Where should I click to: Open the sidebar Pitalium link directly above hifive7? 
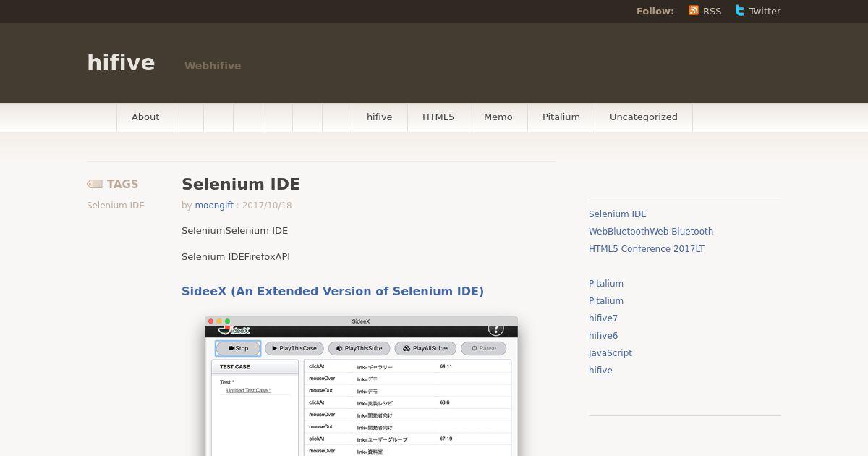[606, 301]
